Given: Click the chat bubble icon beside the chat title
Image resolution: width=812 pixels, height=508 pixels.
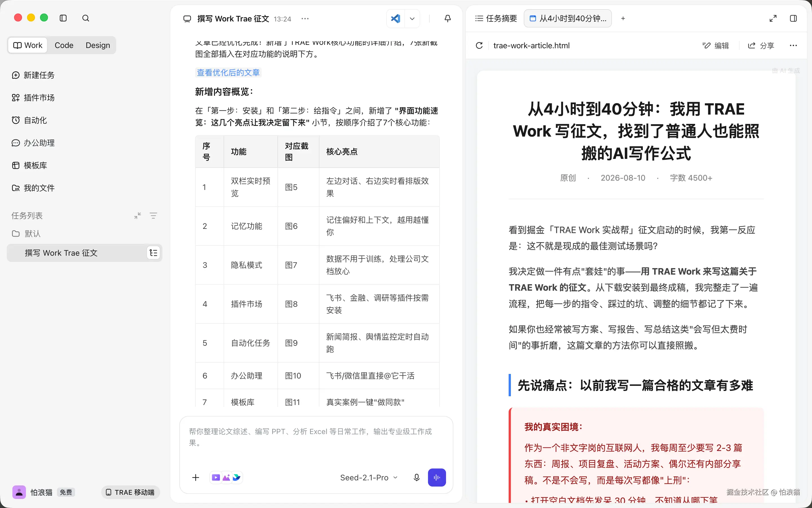Looking at the screenshot, I should point(187,19).
